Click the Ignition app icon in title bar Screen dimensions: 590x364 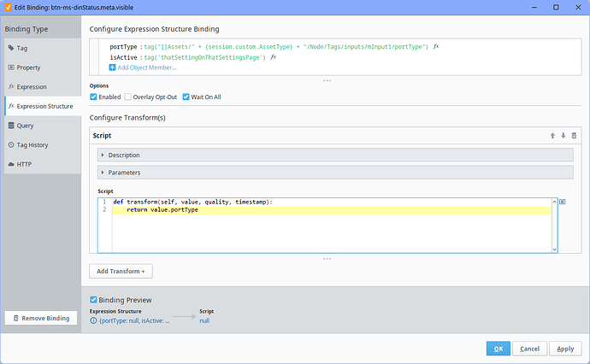(8, 7)
